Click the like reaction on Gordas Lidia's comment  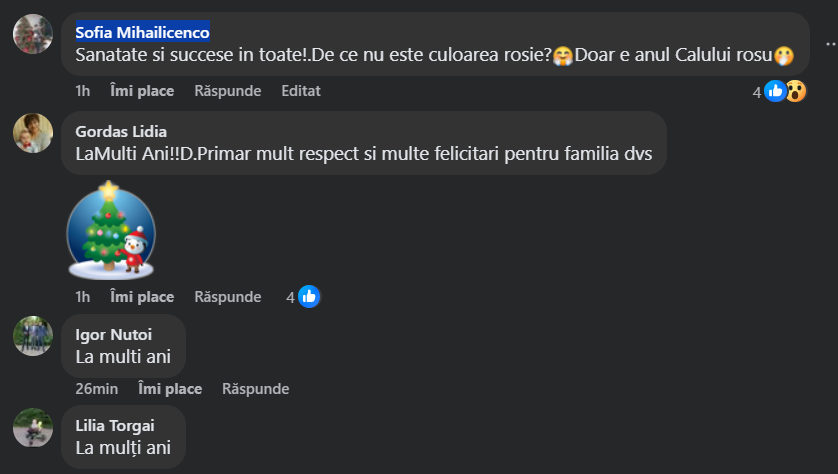click(x=309, y=297)
